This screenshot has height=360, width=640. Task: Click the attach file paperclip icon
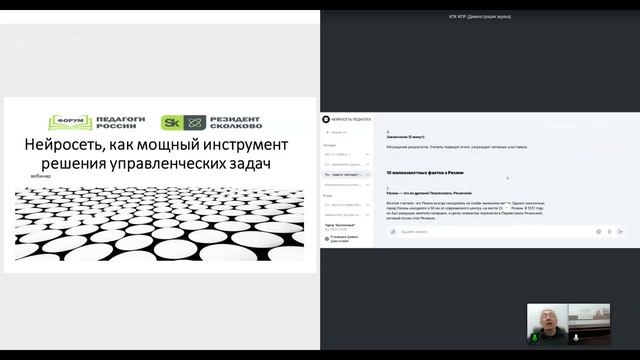point(393,231)
